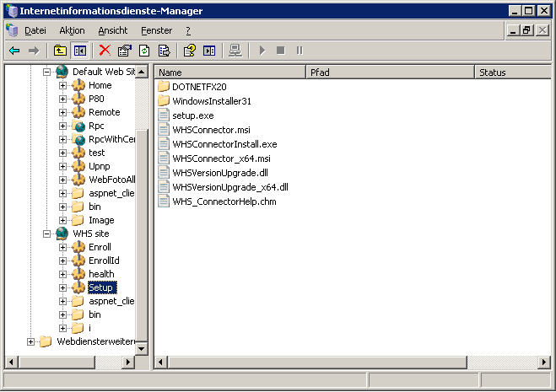
Task: Select WHSConnectorInstall.exe in the list
Action: 224,144
